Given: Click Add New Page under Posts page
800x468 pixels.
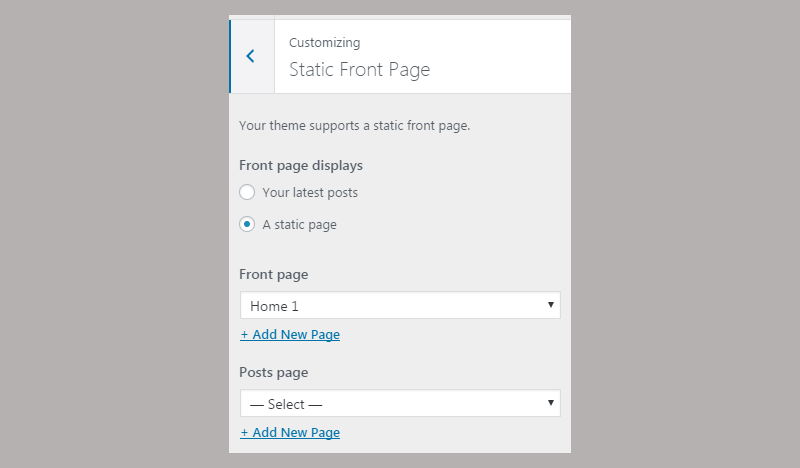Looking at the screenshot, I should click(290, 433).
